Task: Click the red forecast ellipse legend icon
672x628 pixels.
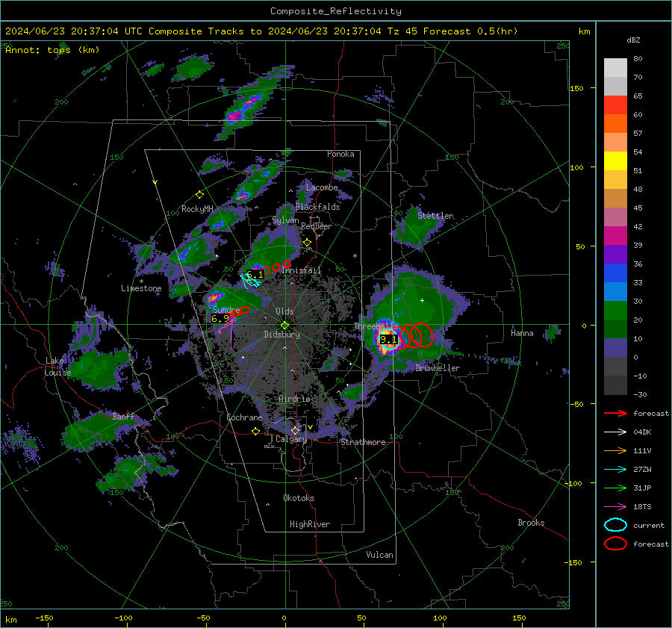Action: 615,544
